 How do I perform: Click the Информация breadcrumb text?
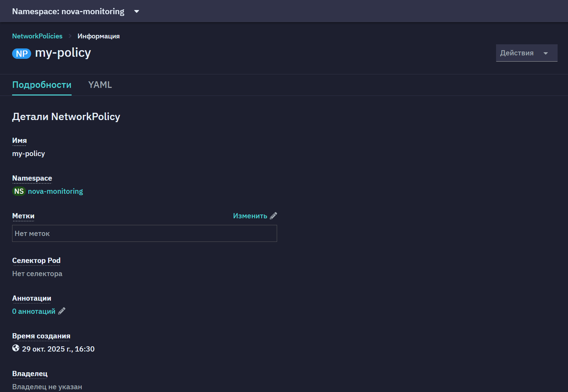[99, 36]
